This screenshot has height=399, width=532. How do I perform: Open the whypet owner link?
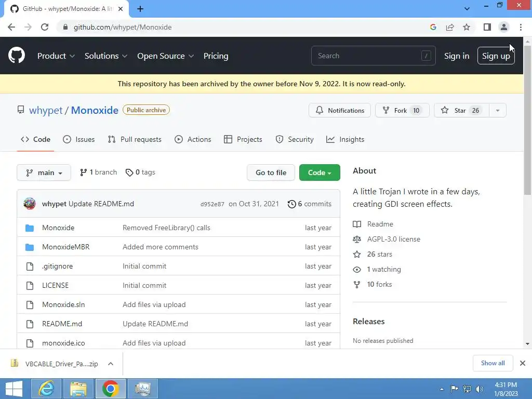coord(46,110)
